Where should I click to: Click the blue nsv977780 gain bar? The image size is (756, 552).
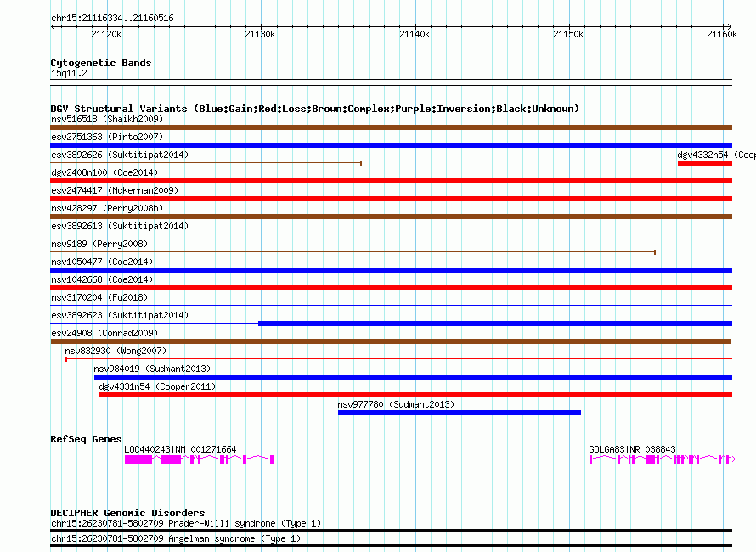460,413
